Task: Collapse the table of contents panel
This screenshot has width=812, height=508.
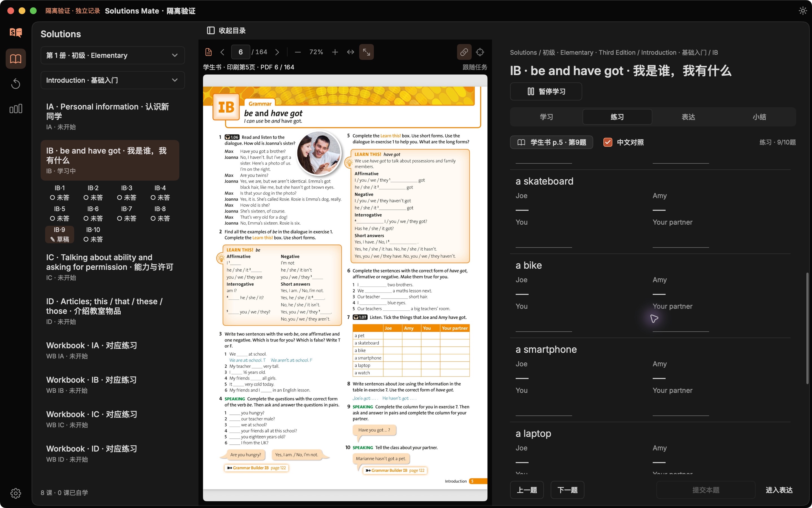Action: pyautogui.click(x=226, y=30)
